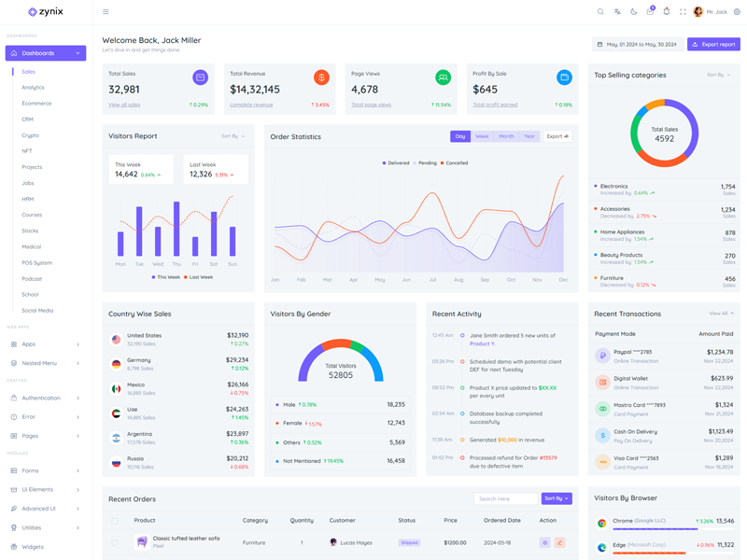Toggle dark mode with the moon icon
Screen dimensions: 747x560
pos(634,12)
